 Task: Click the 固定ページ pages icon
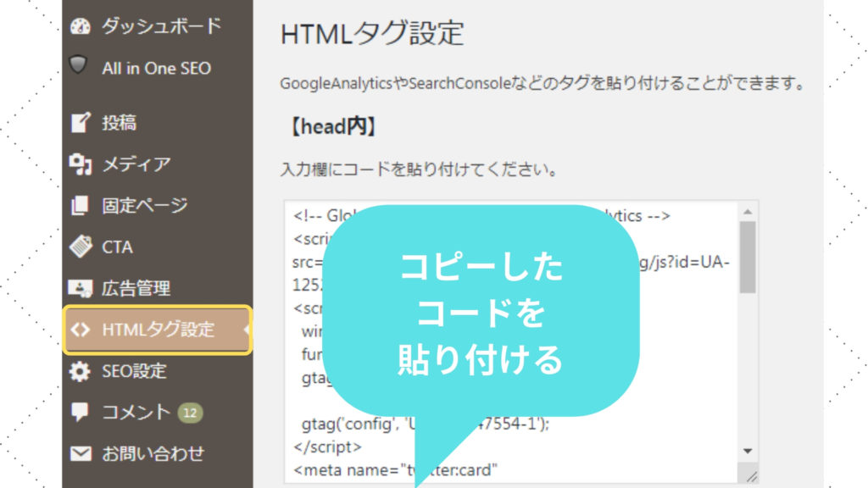pos(80,205)
